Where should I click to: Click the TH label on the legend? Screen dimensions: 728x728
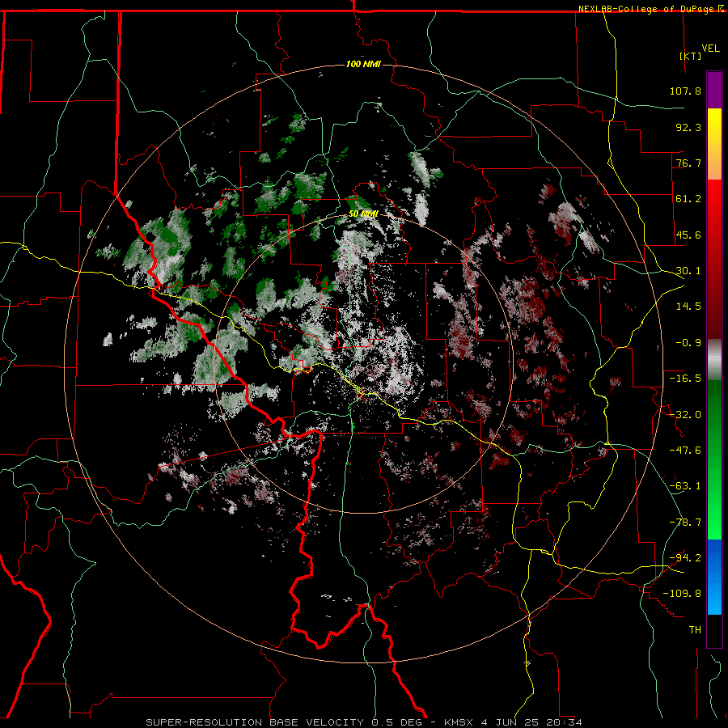(695, 630)
